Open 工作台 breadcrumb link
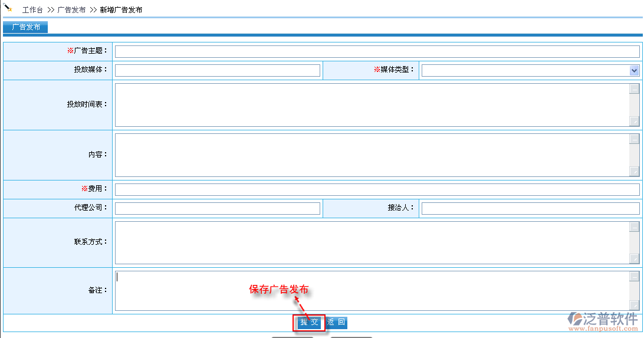 [x=32, y=10]
